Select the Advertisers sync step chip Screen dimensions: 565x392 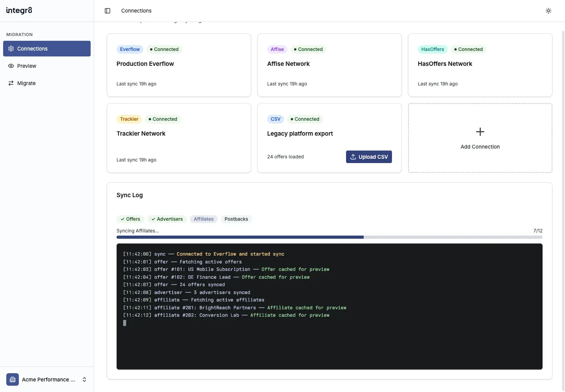pyautogui.click(x=167, y=219)
